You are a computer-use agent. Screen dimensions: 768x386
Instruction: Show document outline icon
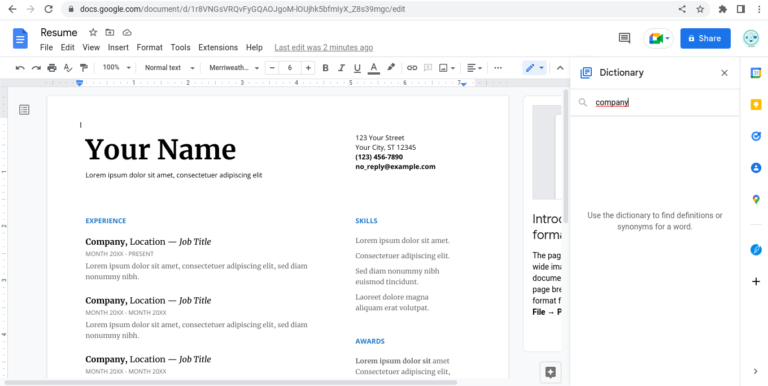[24, 110]
